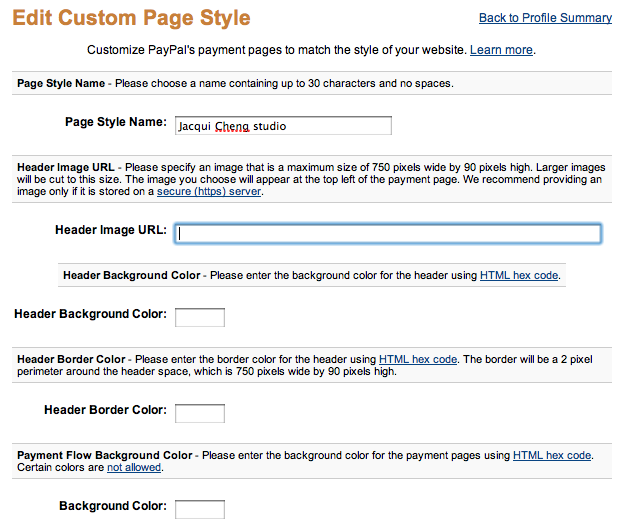Open HTML hex code link in Payment Flow description
Viewport: 627px width, 532px height.
click(552, 455)
